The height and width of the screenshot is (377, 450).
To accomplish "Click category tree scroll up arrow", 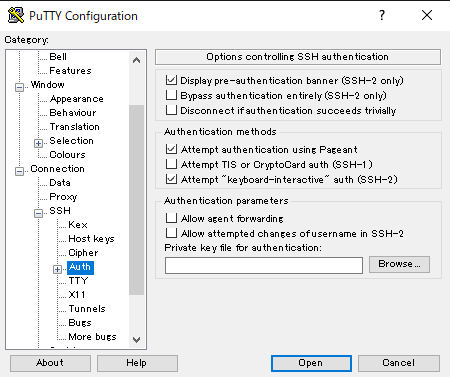I will tap(136, 60).
